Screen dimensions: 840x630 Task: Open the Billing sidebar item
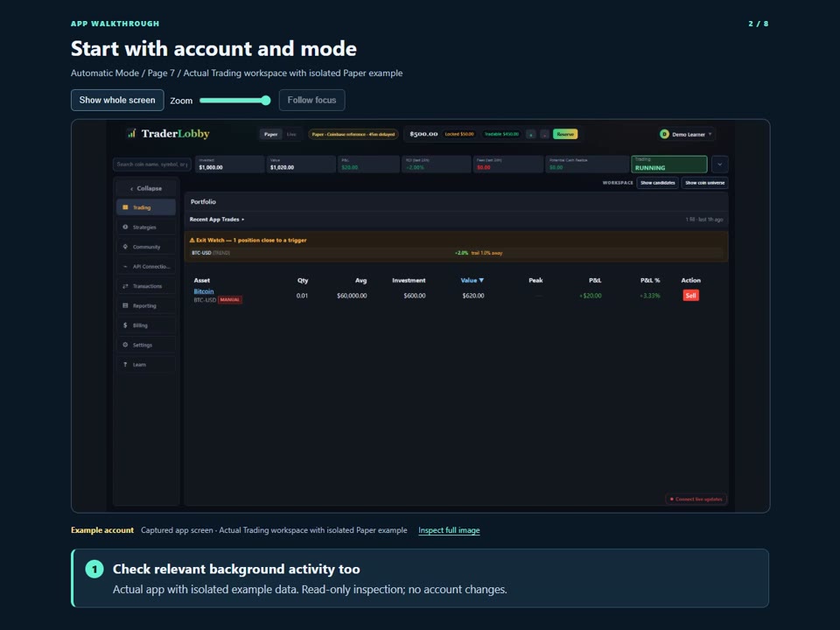(x=146, y=325)
